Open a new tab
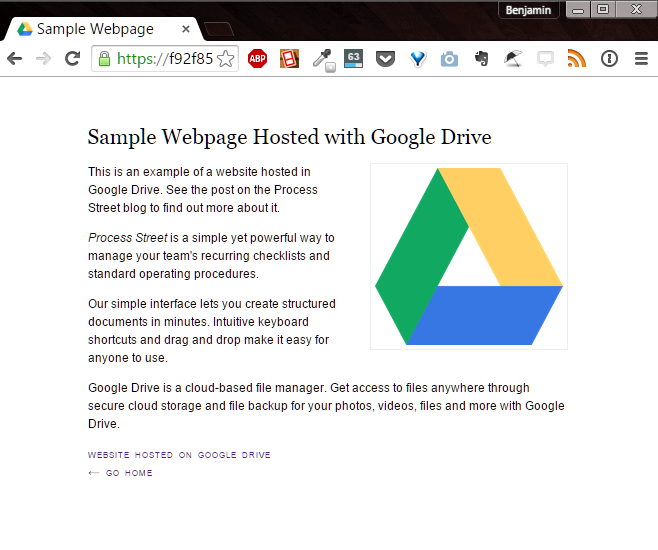The image size is (658, 550). coord(218,29)
